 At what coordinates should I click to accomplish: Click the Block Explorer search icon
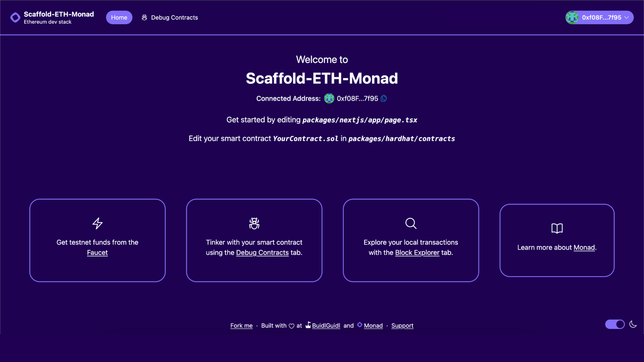coord(411,224)
